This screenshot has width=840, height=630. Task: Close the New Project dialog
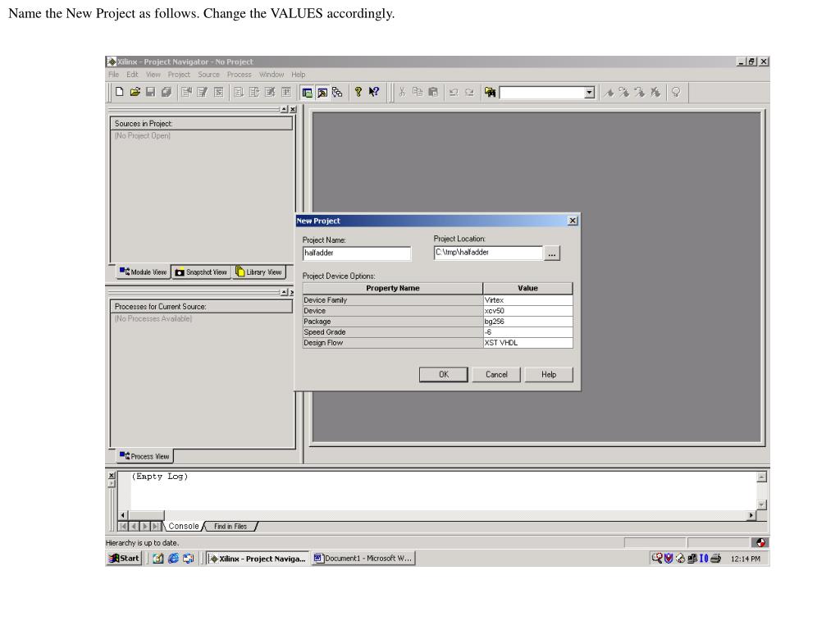(573, 221)
